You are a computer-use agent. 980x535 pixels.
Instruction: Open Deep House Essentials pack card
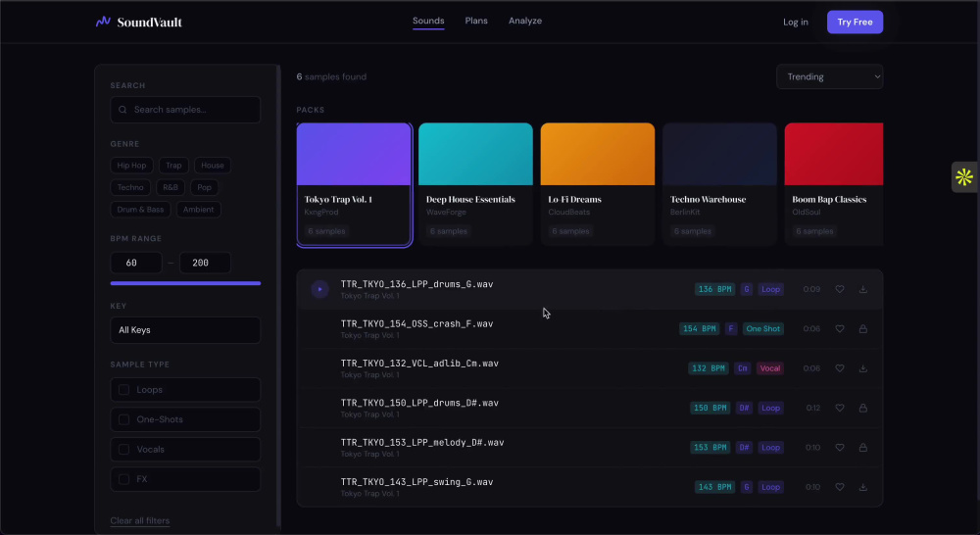point(475,184)
